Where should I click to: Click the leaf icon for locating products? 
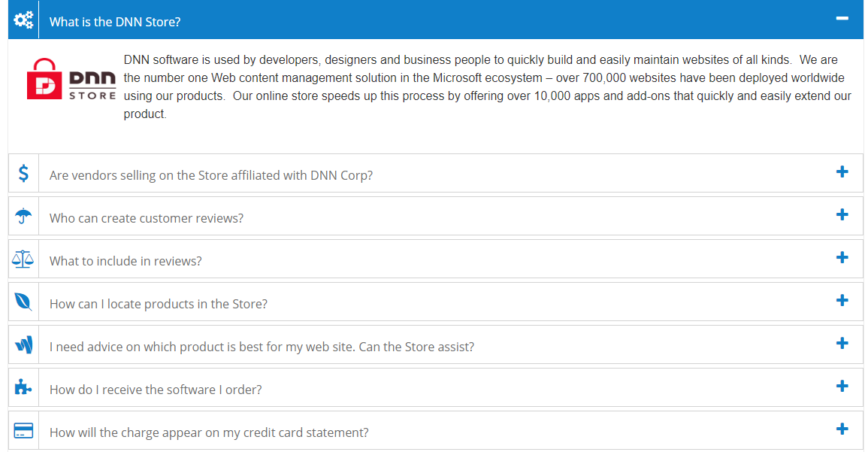[x=23, y=302]
